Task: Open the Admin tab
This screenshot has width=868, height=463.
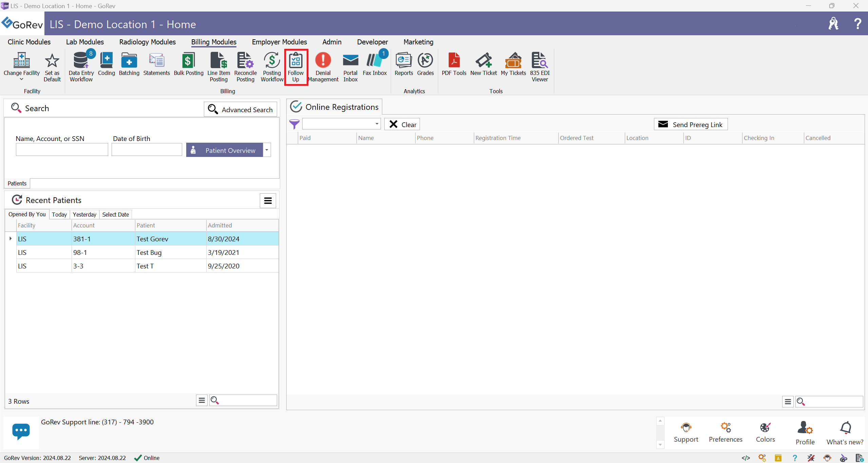Action: pyautogui.click(x=332, y=42)
